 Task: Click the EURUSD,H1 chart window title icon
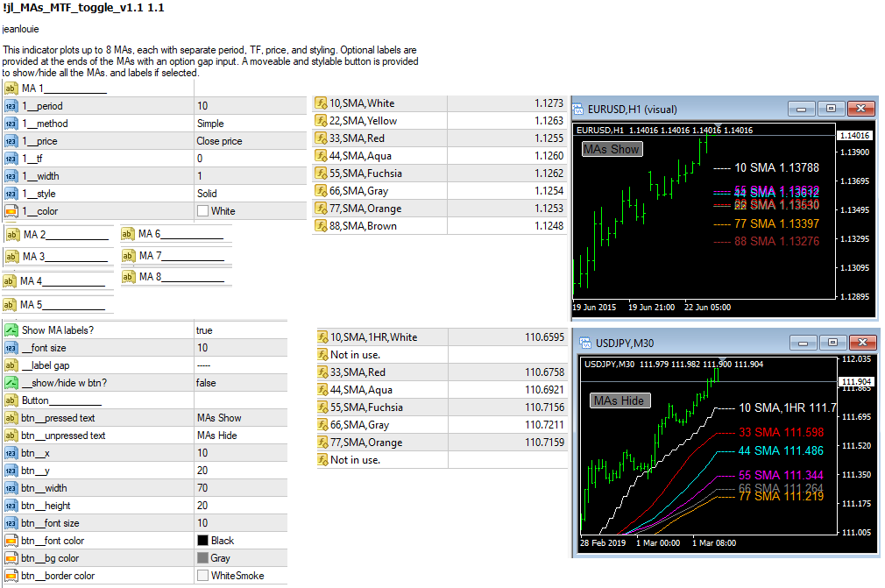pos(578,110)
